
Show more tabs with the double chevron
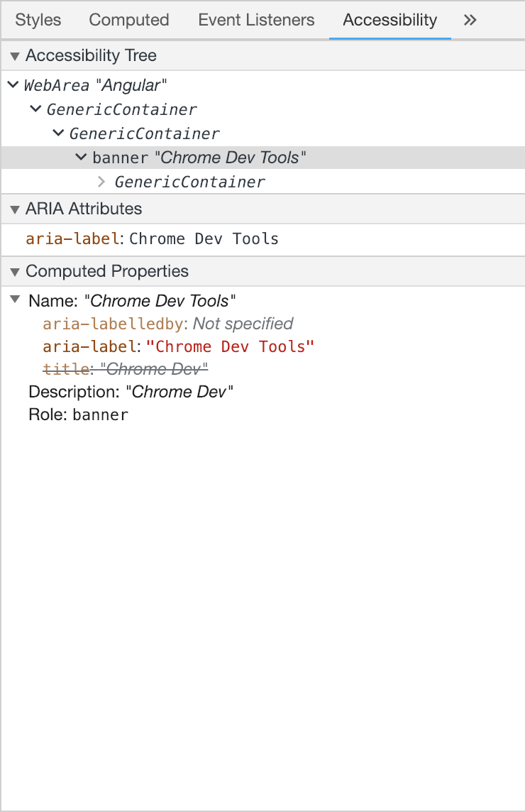[470, 20]
